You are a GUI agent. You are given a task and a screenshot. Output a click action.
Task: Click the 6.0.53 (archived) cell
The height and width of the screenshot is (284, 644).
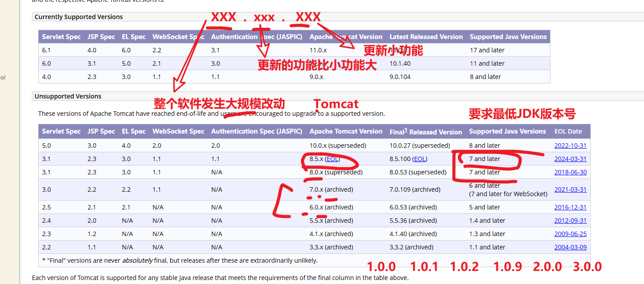413,207
